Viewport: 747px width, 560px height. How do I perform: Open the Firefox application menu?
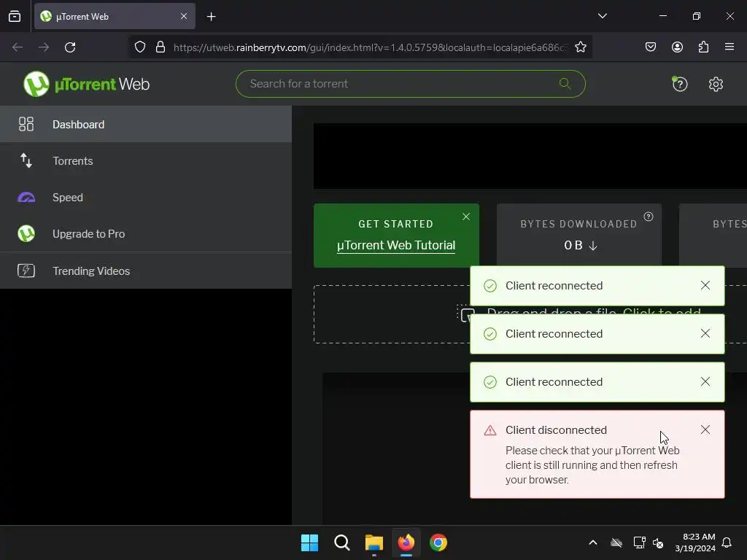(x=729, y=47)
